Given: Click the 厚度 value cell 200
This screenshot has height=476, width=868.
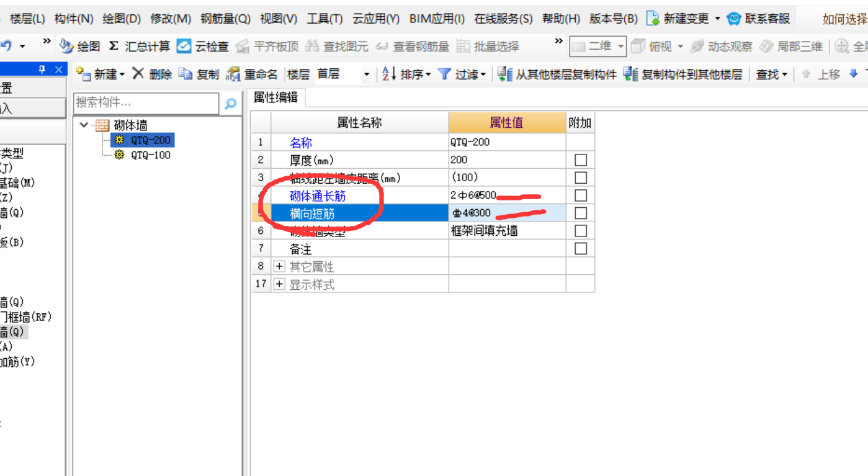Looking at the screenshot, I should tap(507, 160).
